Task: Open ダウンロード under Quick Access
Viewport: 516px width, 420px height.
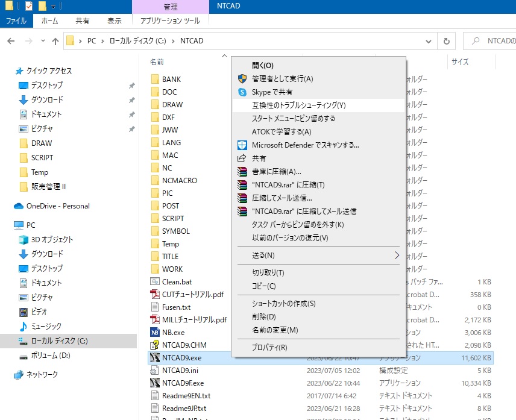Action: [47, 99]
